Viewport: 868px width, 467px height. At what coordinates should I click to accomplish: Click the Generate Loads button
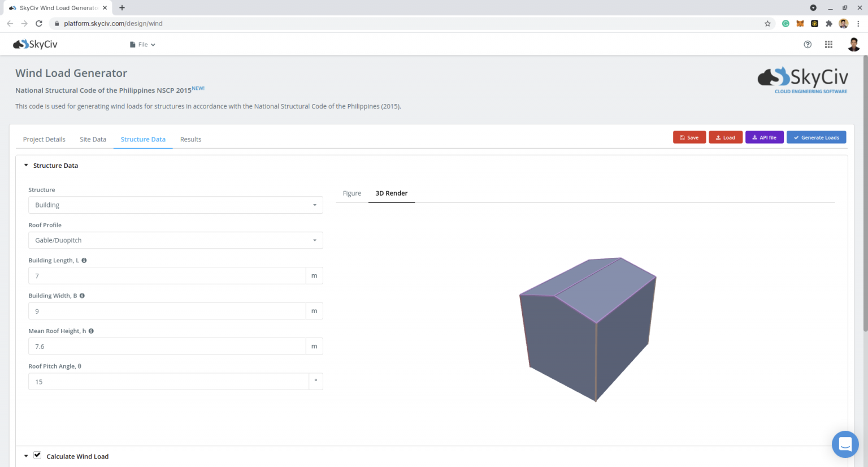click(816, 137)
